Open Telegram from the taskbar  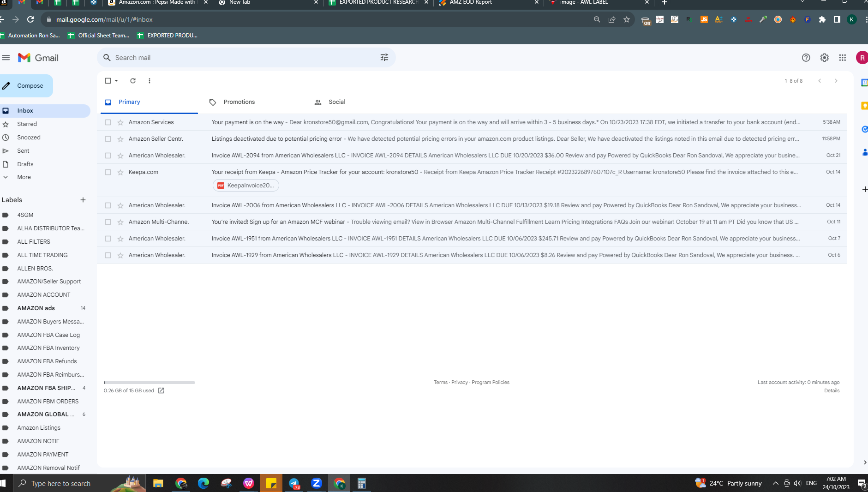(294, 483)
